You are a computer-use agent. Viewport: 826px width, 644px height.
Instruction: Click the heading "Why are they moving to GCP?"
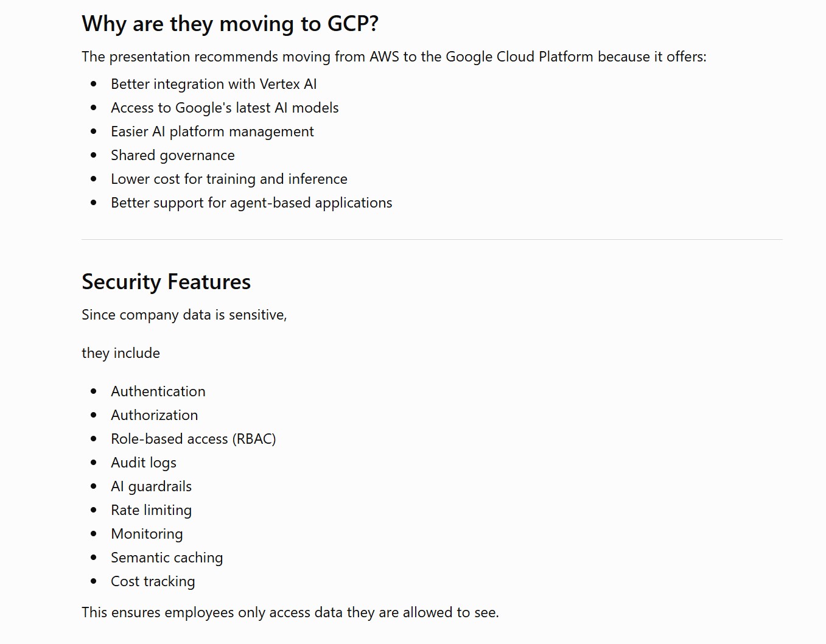(x=230, y=24)
